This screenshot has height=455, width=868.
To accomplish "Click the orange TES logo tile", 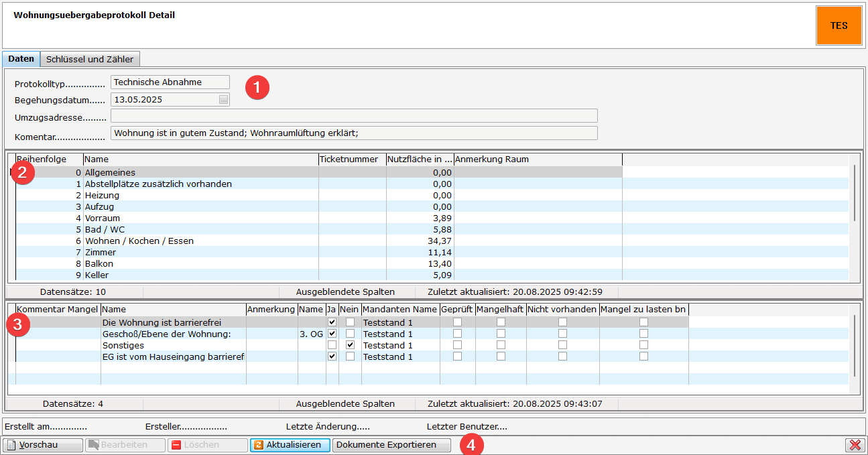I will (x=839, y=25).
